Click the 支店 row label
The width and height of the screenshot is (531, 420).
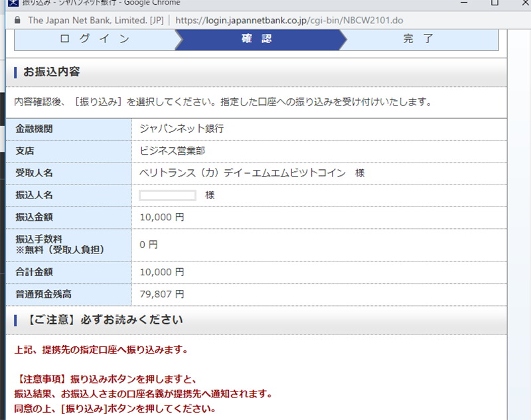25,151
